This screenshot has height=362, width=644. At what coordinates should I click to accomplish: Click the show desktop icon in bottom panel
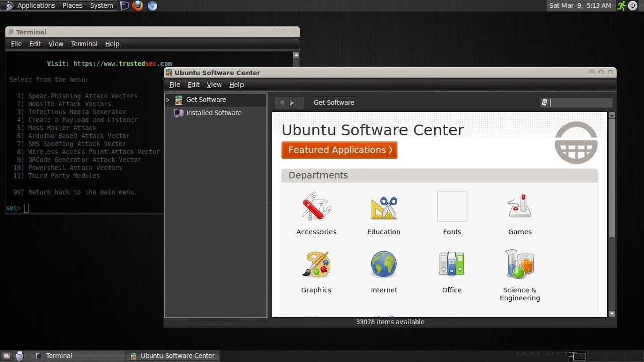pos(7,356)
